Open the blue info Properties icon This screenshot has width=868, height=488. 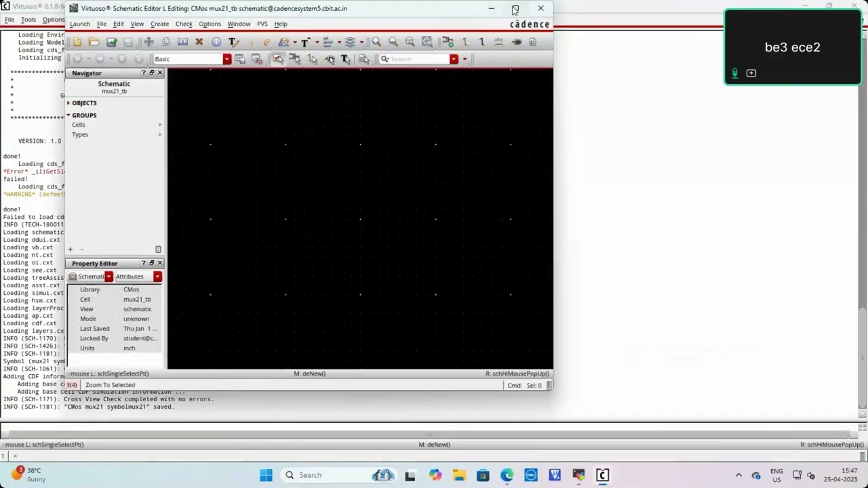pos(216,42)
